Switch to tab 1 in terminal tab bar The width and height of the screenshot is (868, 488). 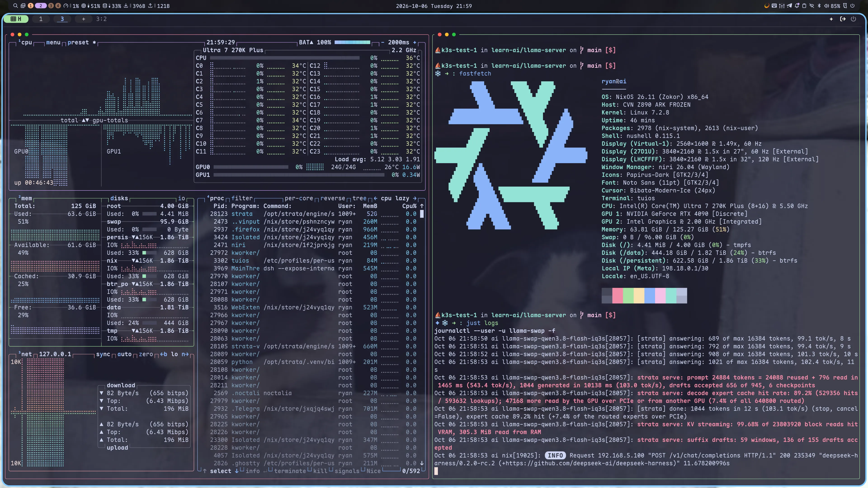coord(41,19)
